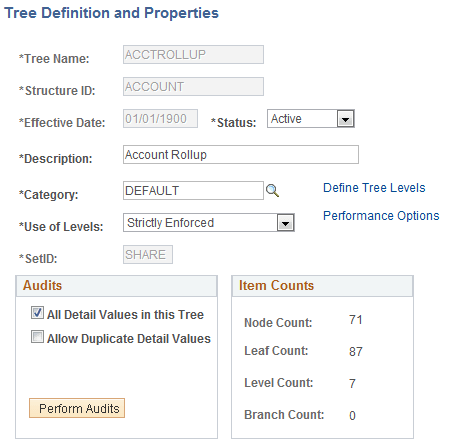Screen dimensions: 453x445
Task: Click the Category lookup magnifier icon
Action: [x=272, y=190]
